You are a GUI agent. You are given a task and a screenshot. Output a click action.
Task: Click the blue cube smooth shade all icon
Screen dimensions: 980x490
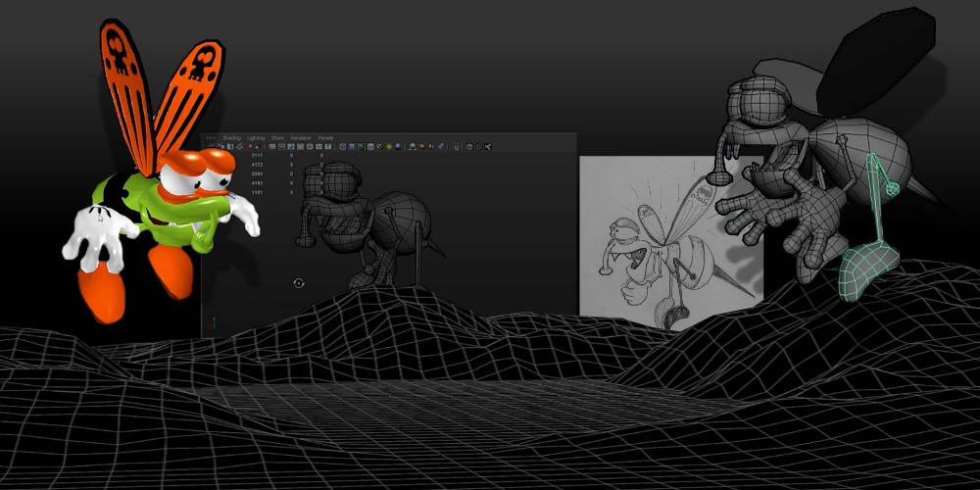point(352,147)
